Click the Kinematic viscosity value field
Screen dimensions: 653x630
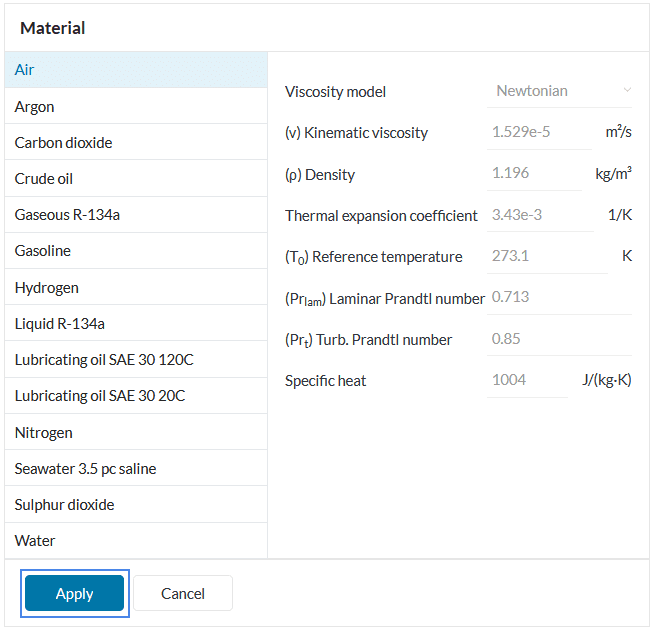(x=539, y=132)
